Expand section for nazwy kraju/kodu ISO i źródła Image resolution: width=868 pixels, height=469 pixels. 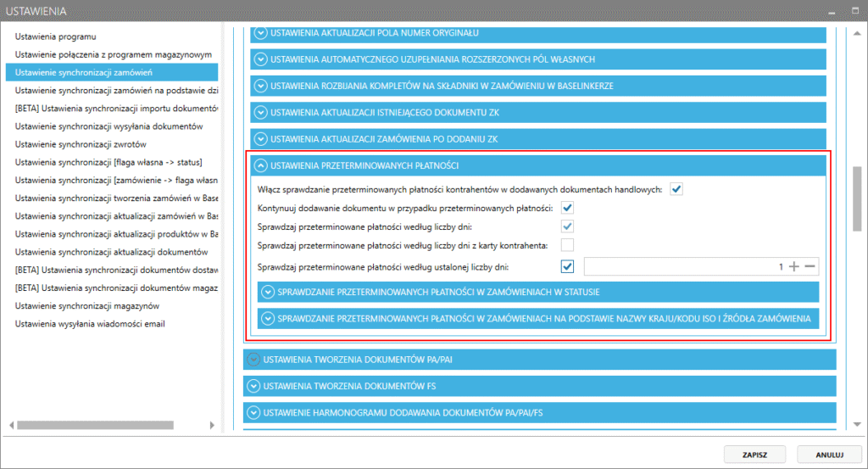coord(269,319)
